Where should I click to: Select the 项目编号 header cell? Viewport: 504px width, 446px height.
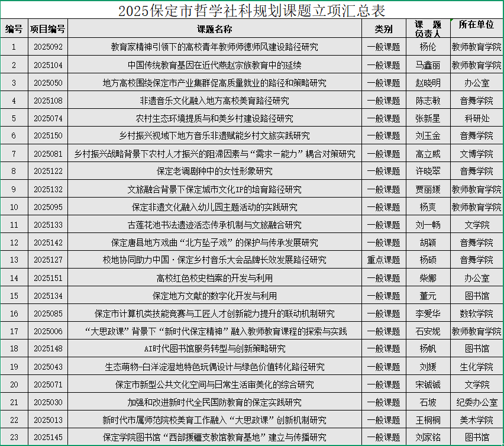pos(48,29)
